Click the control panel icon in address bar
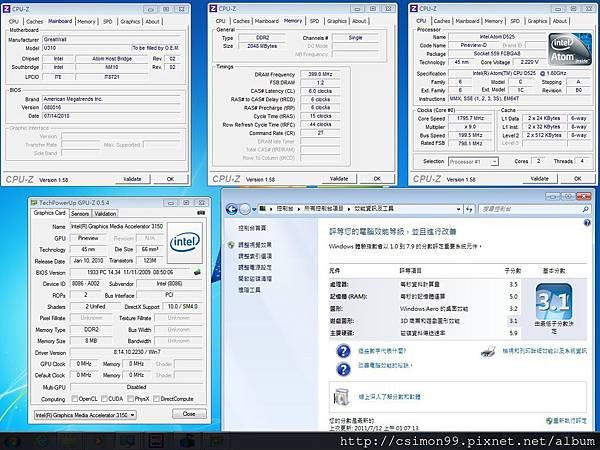The height and width of the screenshot is (450, 600). [x=262, y=209]
